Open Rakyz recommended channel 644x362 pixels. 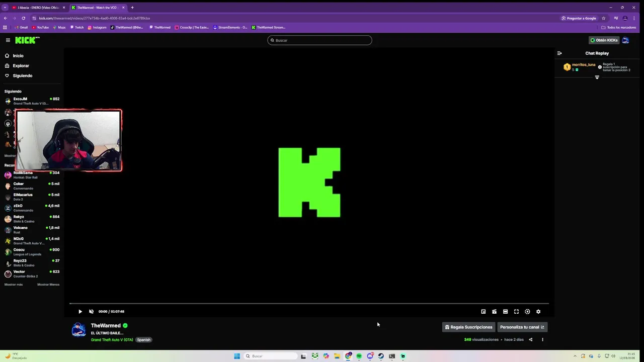coord(32,219)
